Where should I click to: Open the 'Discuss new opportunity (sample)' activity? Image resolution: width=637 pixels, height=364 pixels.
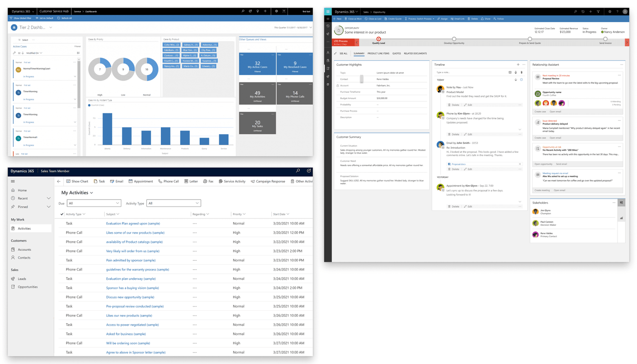point(130,297)
